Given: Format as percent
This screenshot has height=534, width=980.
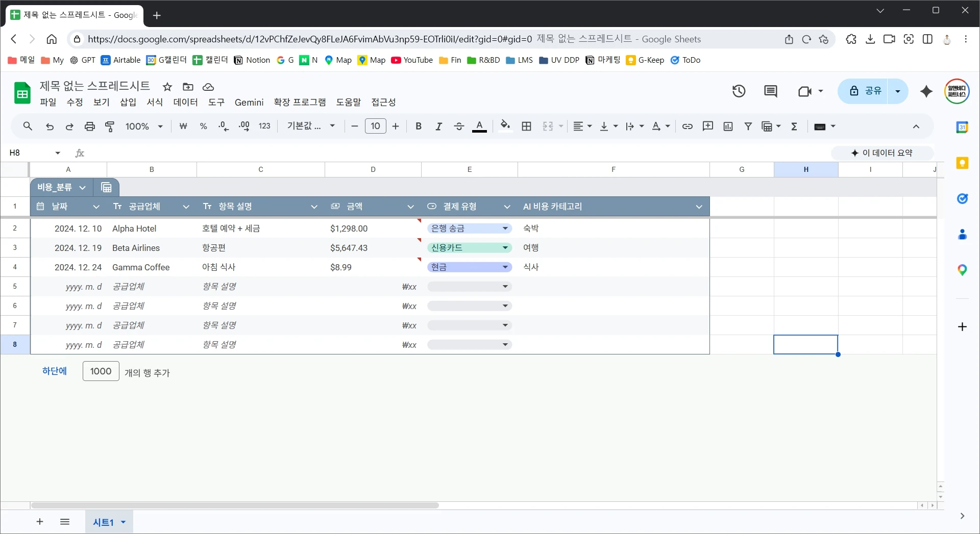Looking at the screenshot, I should (203, 126).
